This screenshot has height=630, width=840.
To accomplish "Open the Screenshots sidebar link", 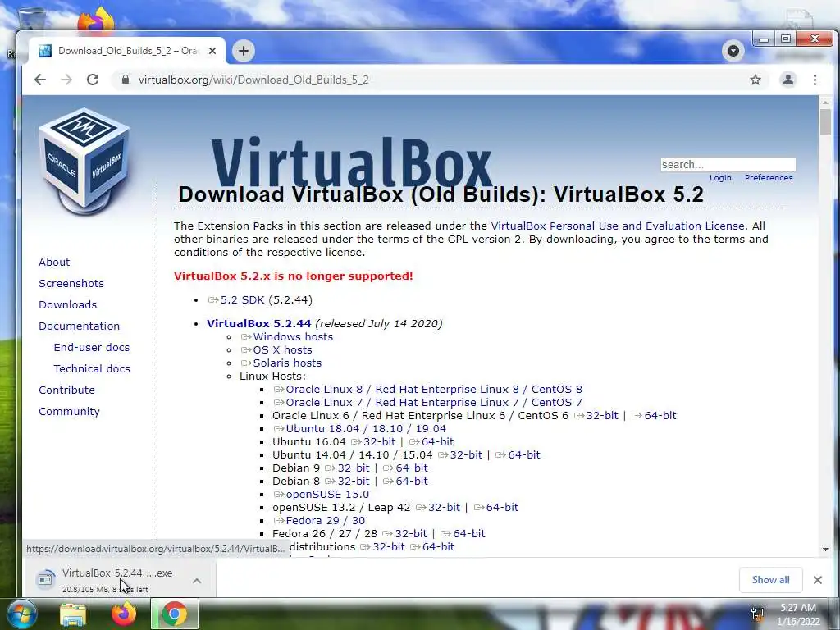I will [x=71, y=283].
